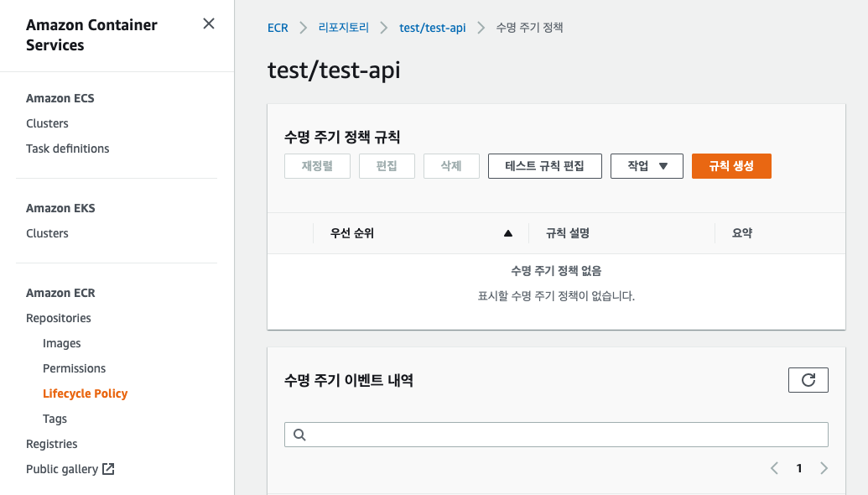Click the 규칙 설명 column header

tap(568, 233)
